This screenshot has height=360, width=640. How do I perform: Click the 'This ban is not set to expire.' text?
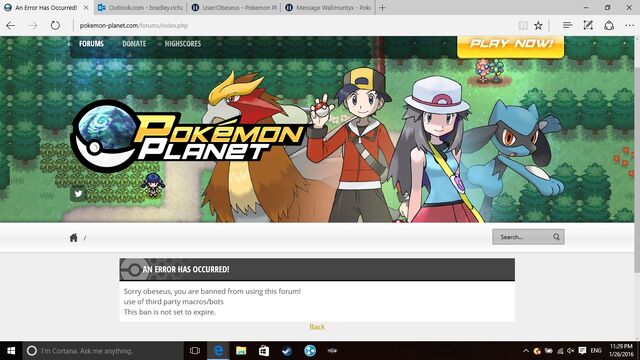click(x=170, y=312)
